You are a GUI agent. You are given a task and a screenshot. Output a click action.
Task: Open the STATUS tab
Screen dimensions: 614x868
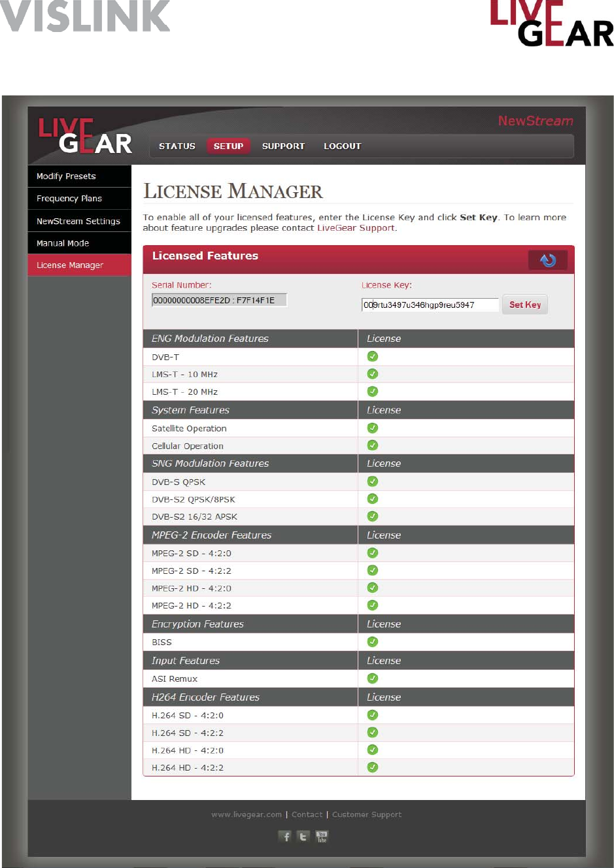click(177, 146)
